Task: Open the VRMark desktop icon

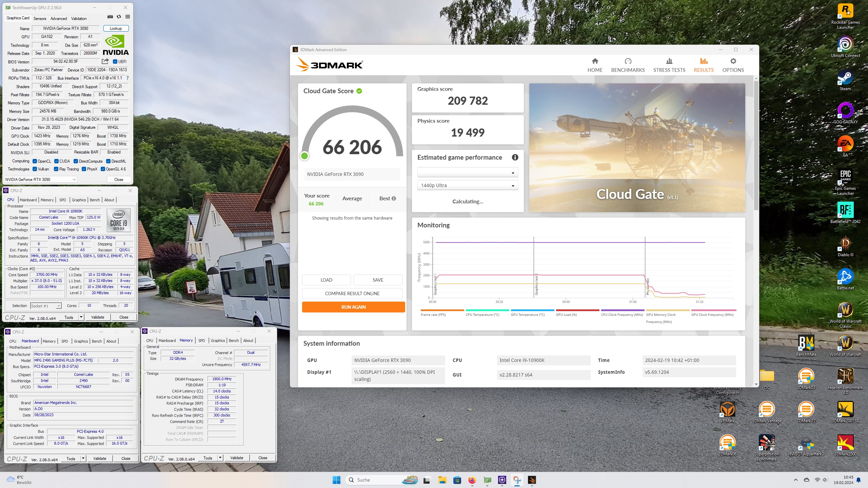Action: pyautogui.click(x=727, y=412)
